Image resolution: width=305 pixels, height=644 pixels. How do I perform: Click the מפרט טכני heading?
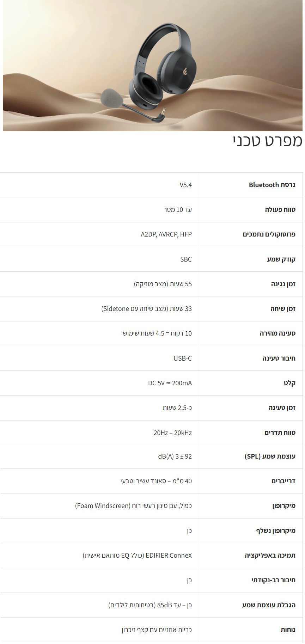click(x=267, y=141)
